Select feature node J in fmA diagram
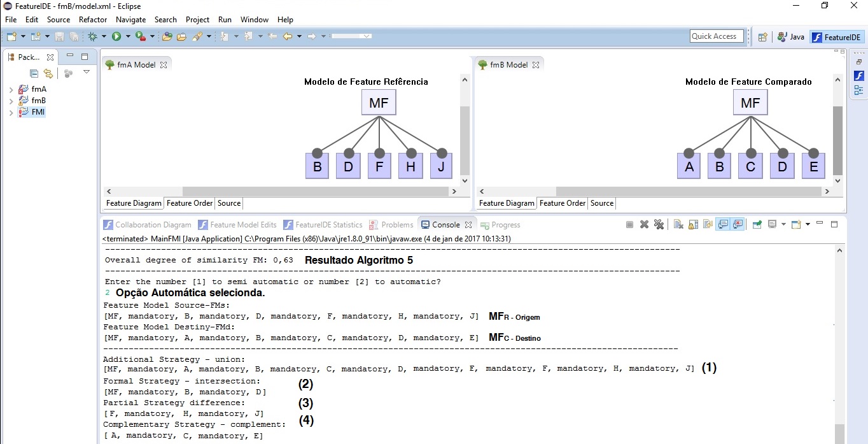 coord(442,168)
